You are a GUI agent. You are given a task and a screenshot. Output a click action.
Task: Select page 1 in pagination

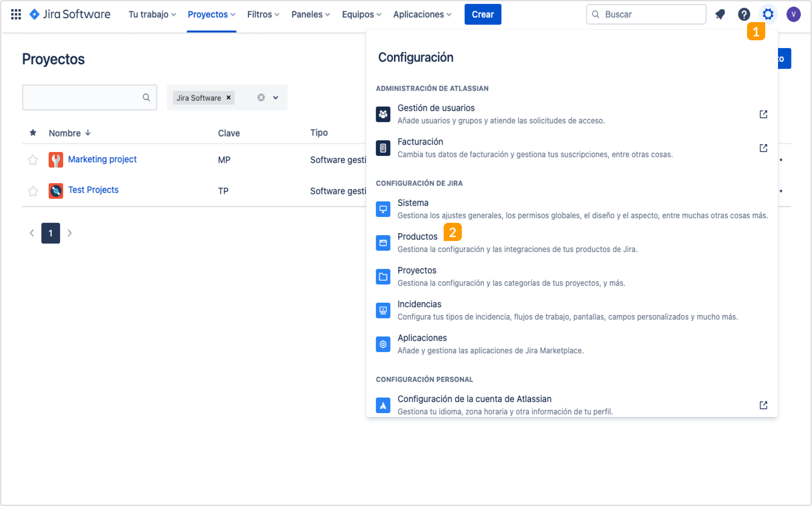51,233
